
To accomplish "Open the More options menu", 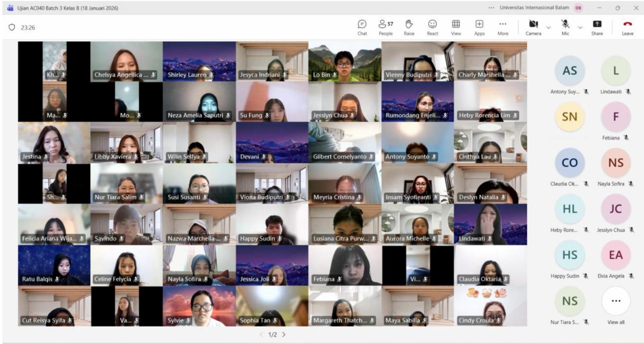I will pos(503,27).
